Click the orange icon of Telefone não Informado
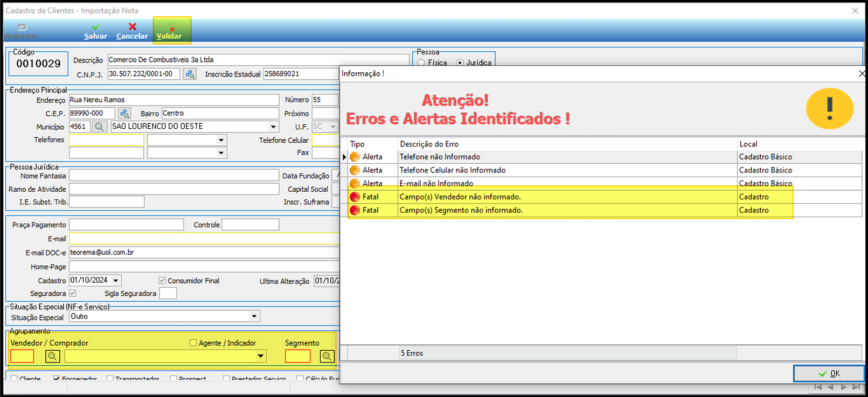The image size is (868, 397). 355,157
